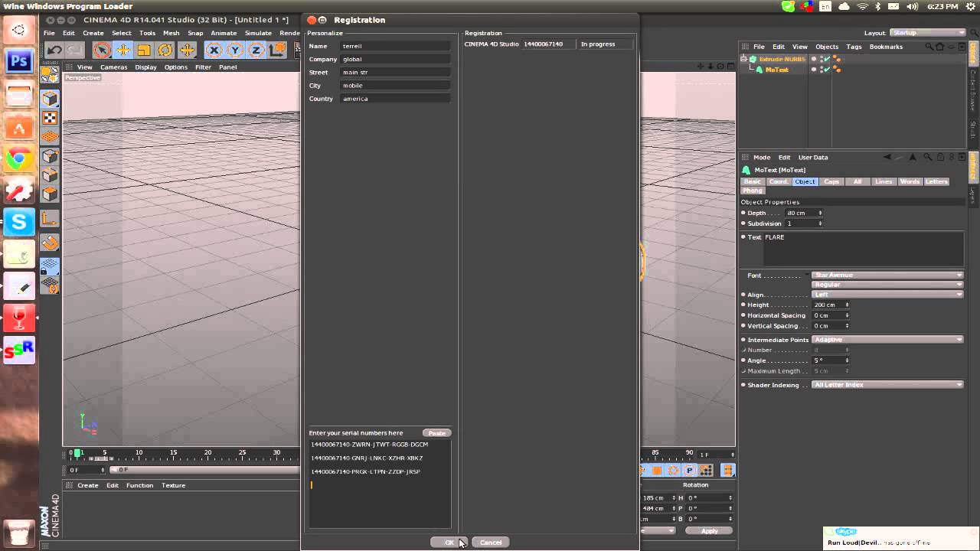980x551 pixels.
Task: Switch to the Caps tab
Action: (x=831, y=181)
